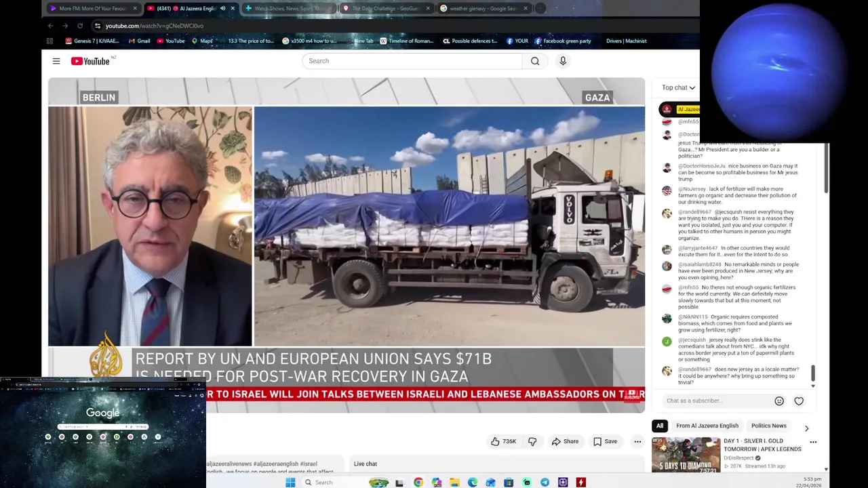Viewport: 868px width, 488px height.
Task: Focus the YouTube search input field
Action: pos(412,61)
